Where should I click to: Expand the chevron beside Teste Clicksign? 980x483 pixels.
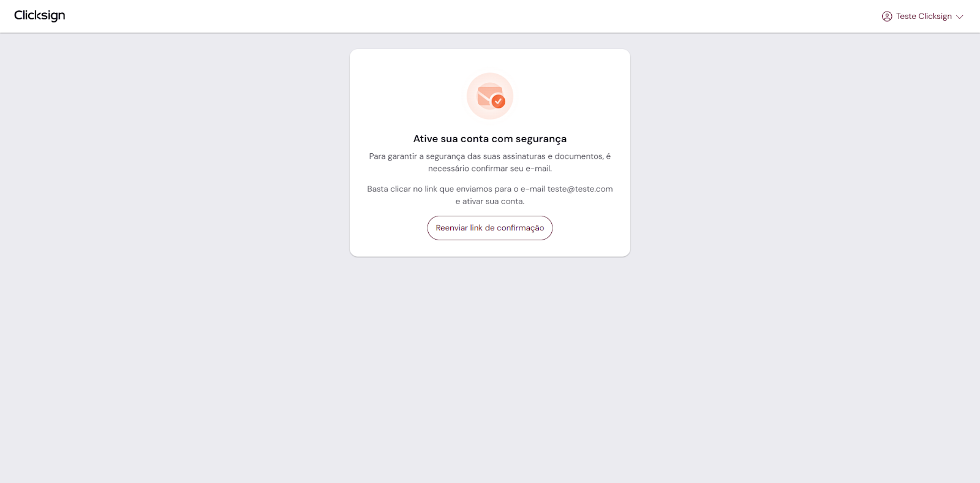tap(960, 17)
